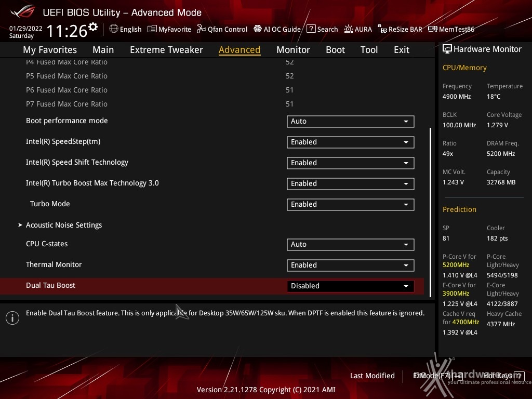
Task: Click the AI OC Guide chip icon
Action: click(258, 29)
